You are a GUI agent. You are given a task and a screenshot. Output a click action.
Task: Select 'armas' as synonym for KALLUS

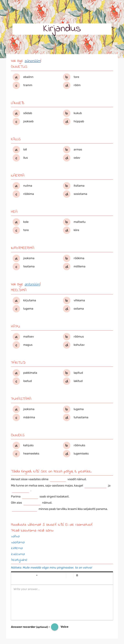(67, 149)
